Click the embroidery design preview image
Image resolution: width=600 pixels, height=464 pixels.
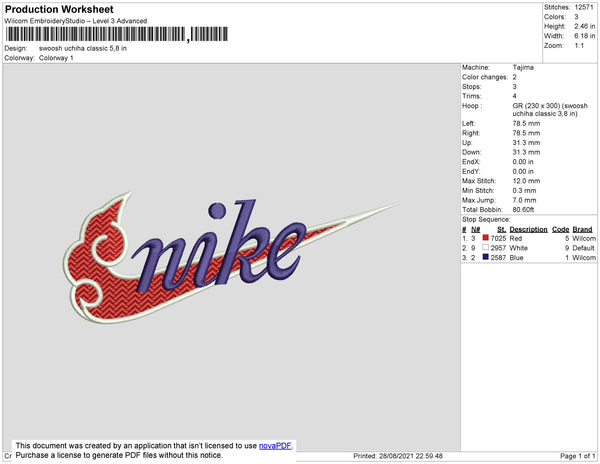click(231, 257)
